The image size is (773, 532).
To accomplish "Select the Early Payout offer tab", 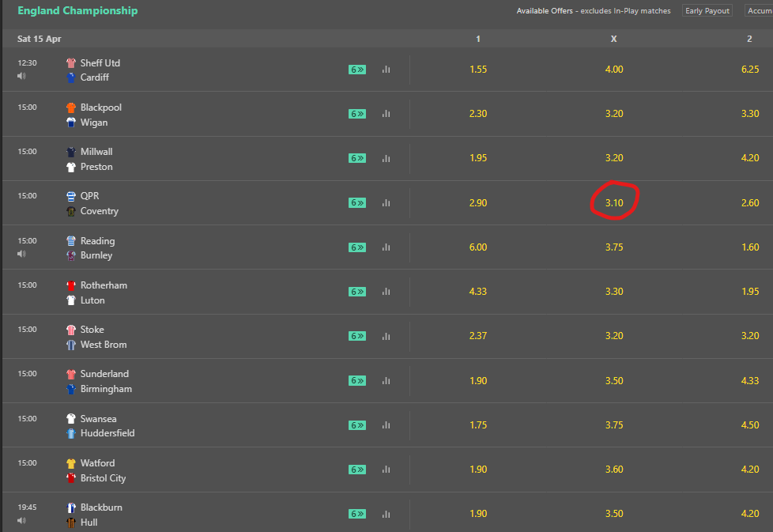I will [x=707, y=11].
